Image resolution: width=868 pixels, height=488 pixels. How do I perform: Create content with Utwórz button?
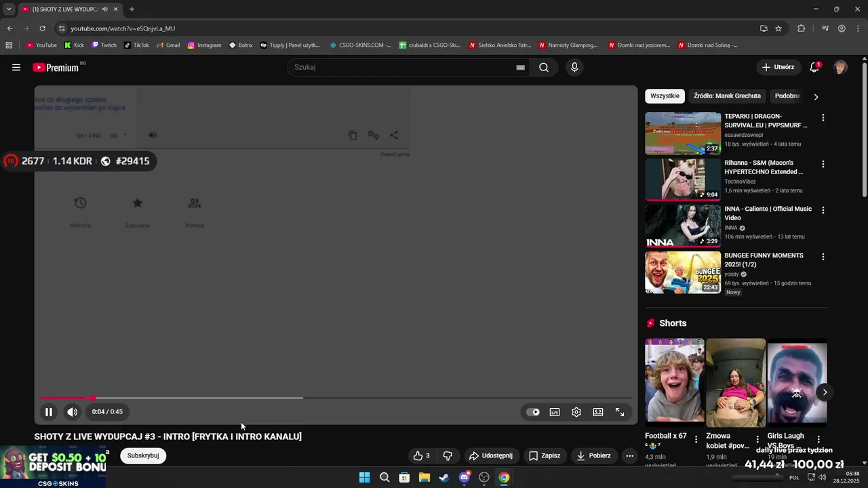point(778,67)
